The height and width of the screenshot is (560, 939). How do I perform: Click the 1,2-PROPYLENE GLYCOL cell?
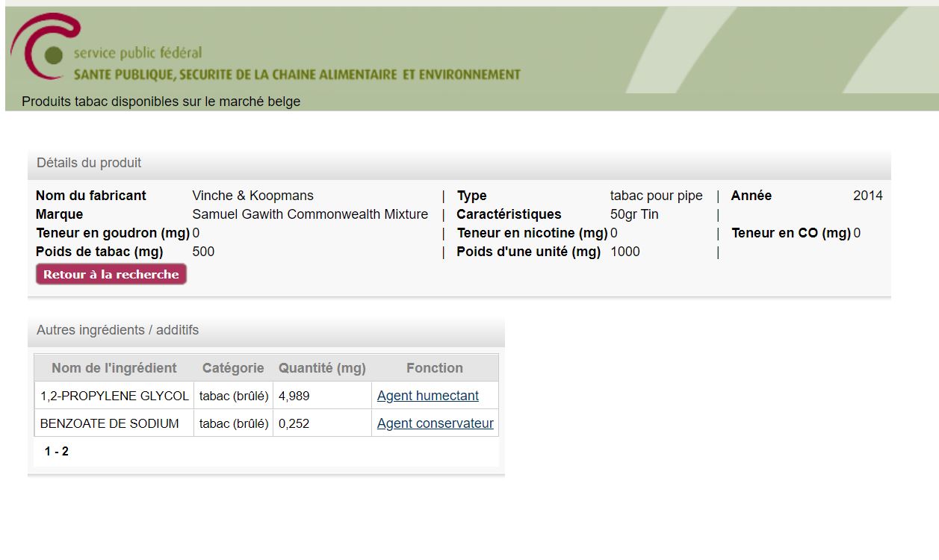[114, 396]
